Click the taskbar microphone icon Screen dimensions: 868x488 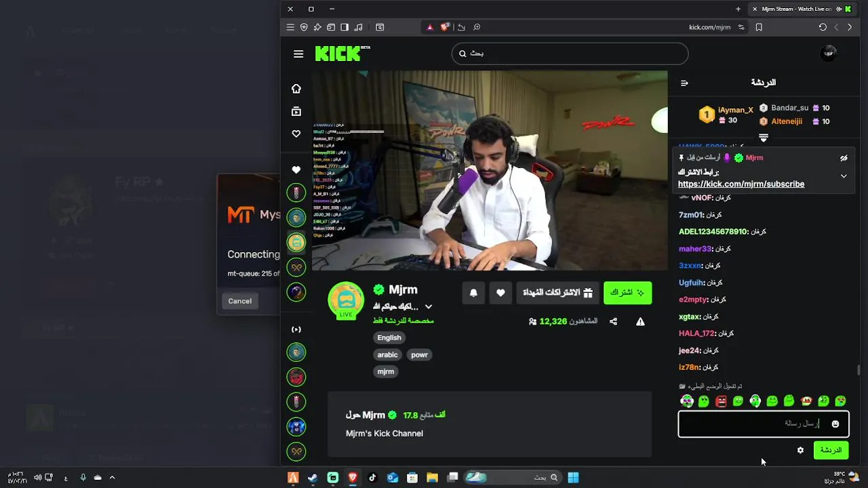(83, 478)
